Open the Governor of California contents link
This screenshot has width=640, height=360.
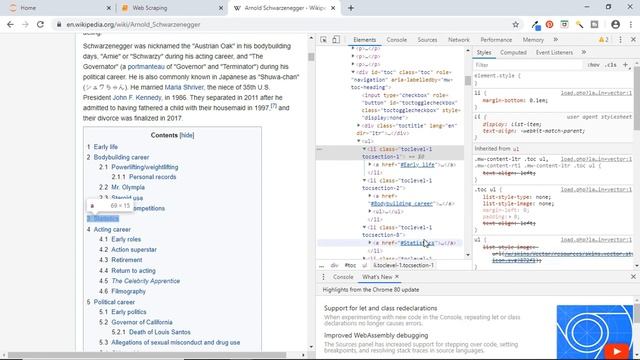coord(142,322)
